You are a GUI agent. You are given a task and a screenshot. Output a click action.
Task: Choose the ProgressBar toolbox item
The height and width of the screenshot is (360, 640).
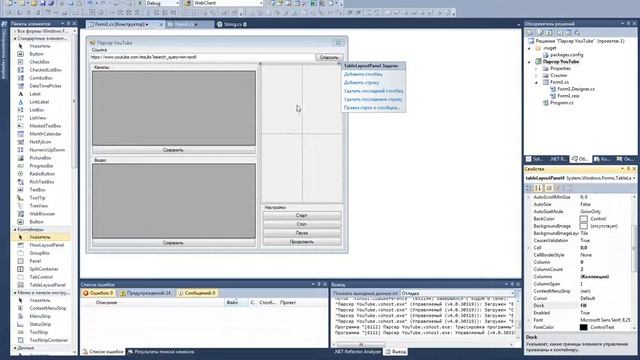pos(41,166)
